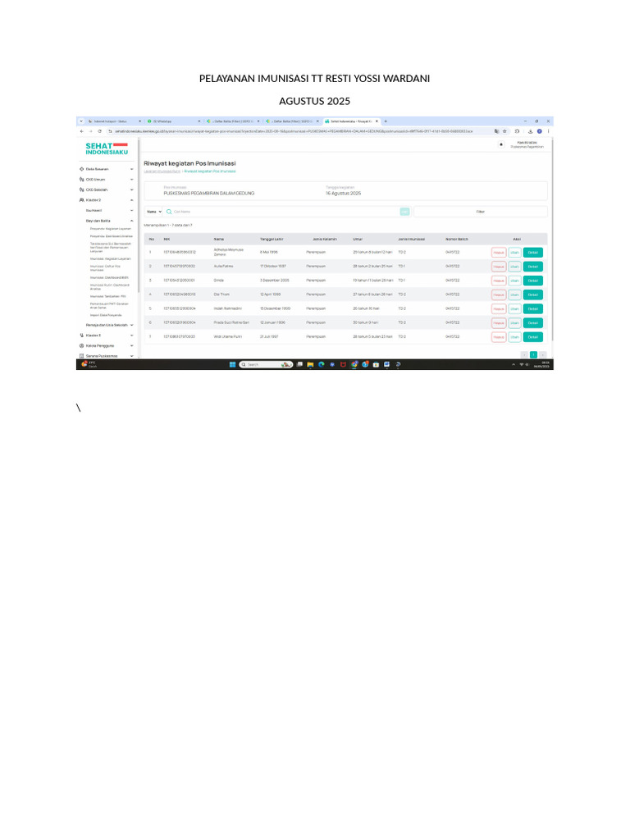Image resolution: width=630 pixels, height=840 pixels.
Task: Reload the page with the refresh icon
Action: [99, 131]
